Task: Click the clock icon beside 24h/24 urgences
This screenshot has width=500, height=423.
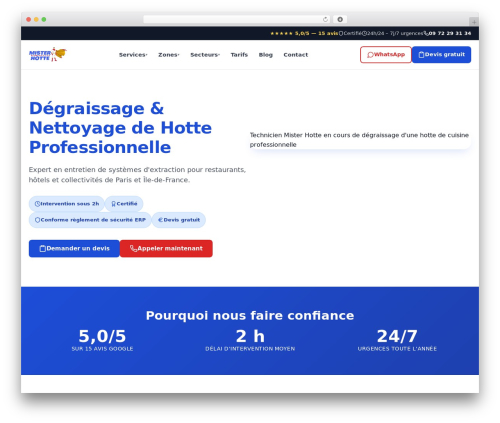Action: pyautogui.click(x=364, y=33)
